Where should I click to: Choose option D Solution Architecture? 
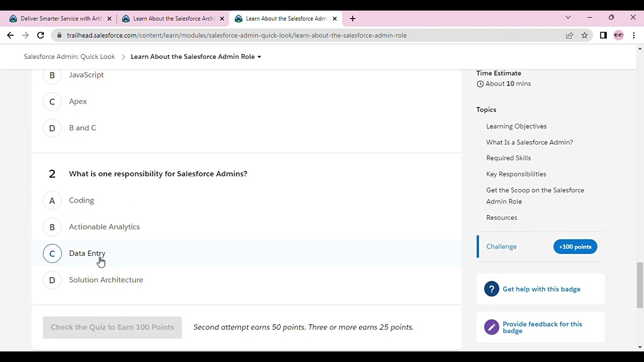(x=93, y=281)
